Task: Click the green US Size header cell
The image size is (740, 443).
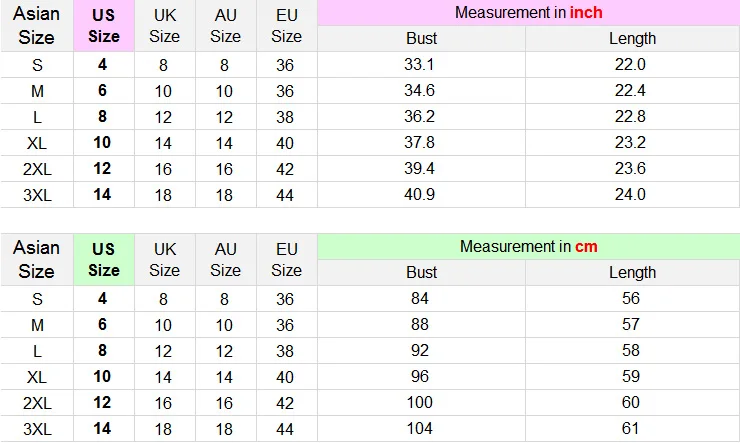Action: pyautogui.click(x=104, y=259)
